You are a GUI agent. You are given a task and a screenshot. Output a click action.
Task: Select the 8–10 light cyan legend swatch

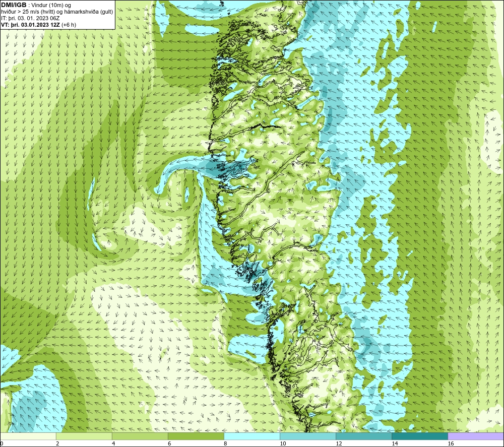(x=252, y=436)
